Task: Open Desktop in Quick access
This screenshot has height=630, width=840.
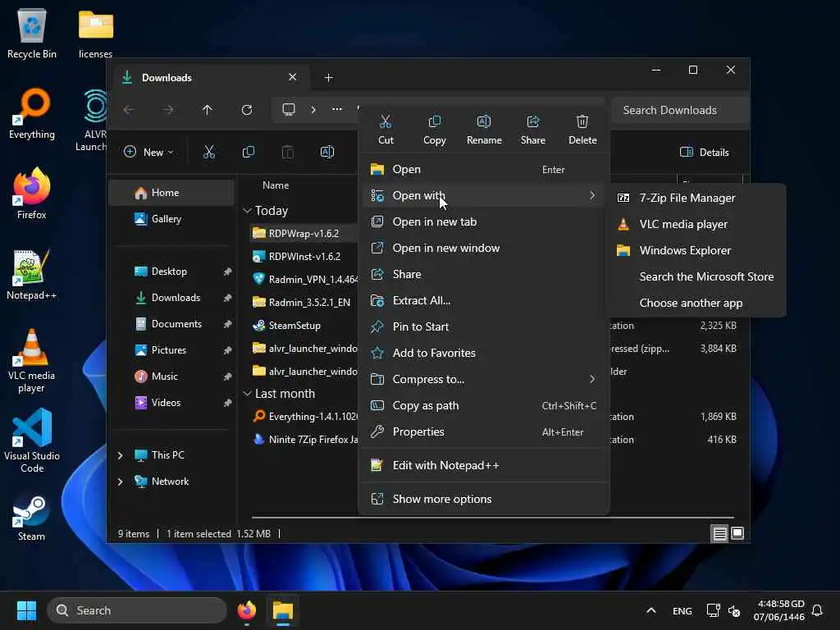Action: tap(171, 272)
